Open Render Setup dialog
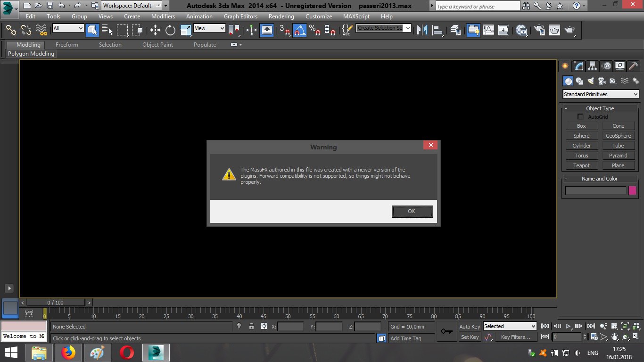 [540, 30]
